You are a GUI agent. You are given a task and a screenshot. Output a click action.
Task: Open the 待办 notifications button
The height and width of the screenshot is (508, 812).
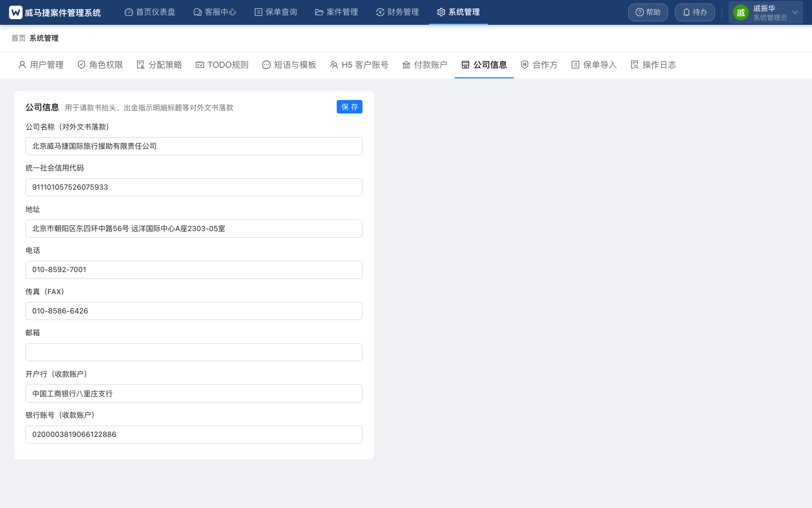coord(695,12)
